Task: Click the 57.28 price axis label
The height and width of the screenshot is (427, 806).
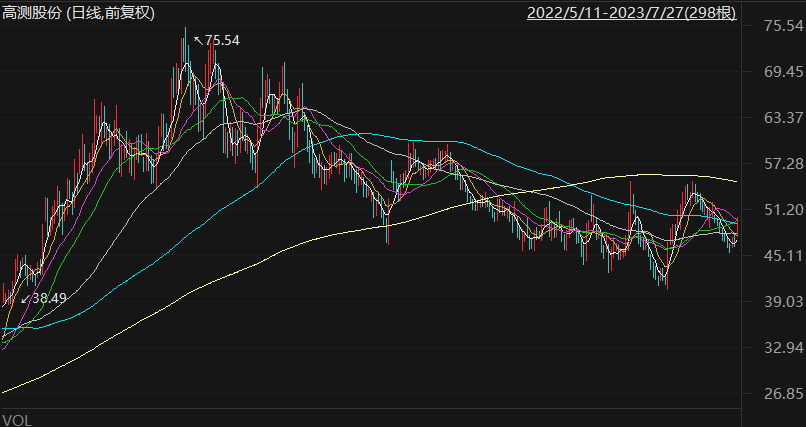Action: pyautogui.click(x=784, y=164)
